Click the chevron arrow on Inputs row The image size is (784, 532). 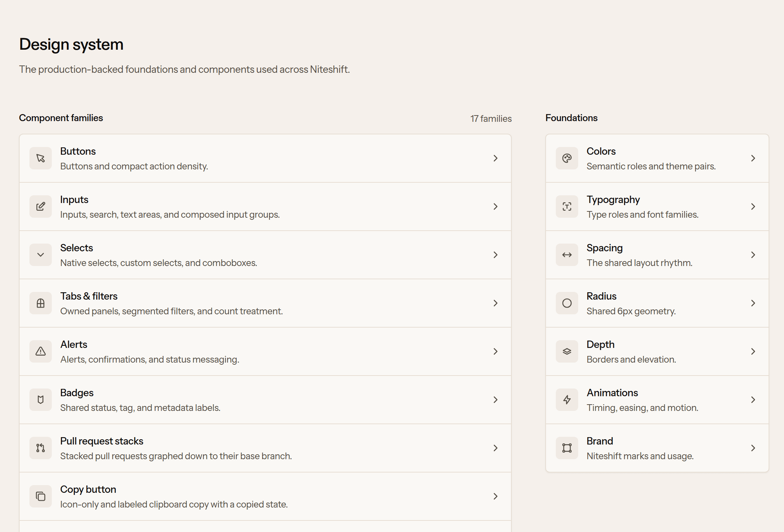pos(496,206)
